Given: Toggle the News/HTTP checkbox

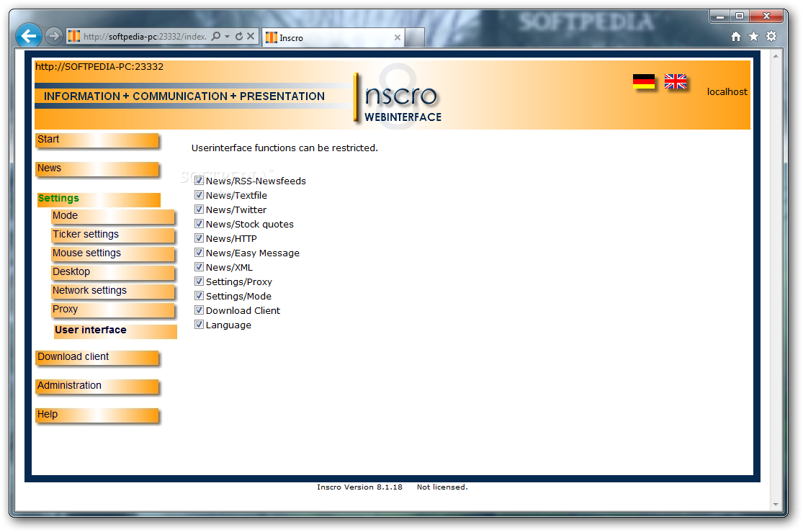Looking at the screenshot, I should click(199, 238).
